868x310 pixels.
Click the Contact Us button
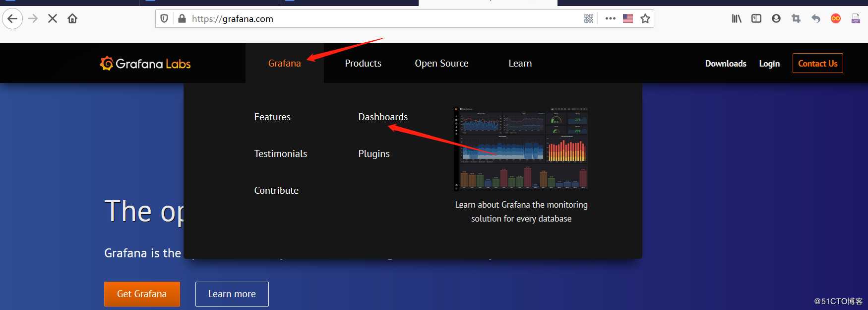[x=818, y=63]
